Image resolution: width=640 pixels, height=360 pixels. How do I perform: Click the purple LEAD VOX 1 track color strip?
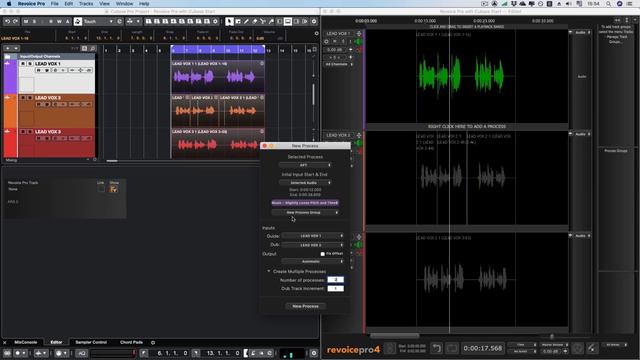[10, 77]
